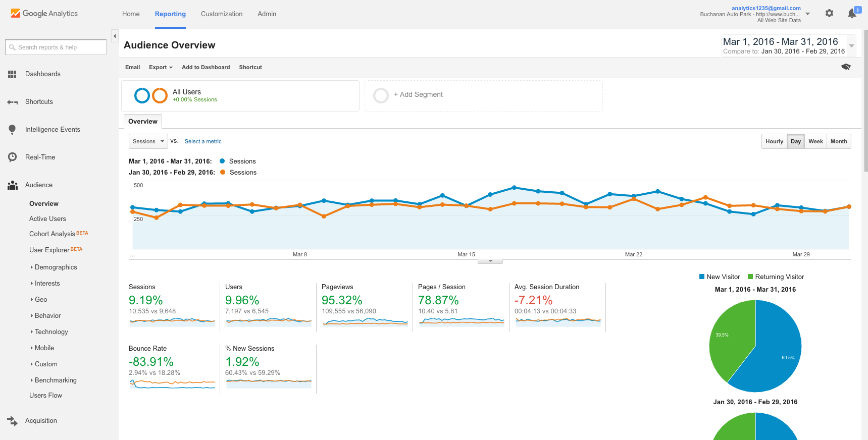Click the Email button

point(133,67)
